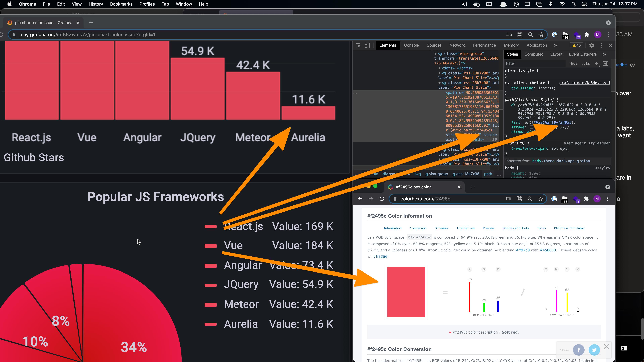Switch to the Console tab in DevTools
644x362 pixels.
pos(411,45)
